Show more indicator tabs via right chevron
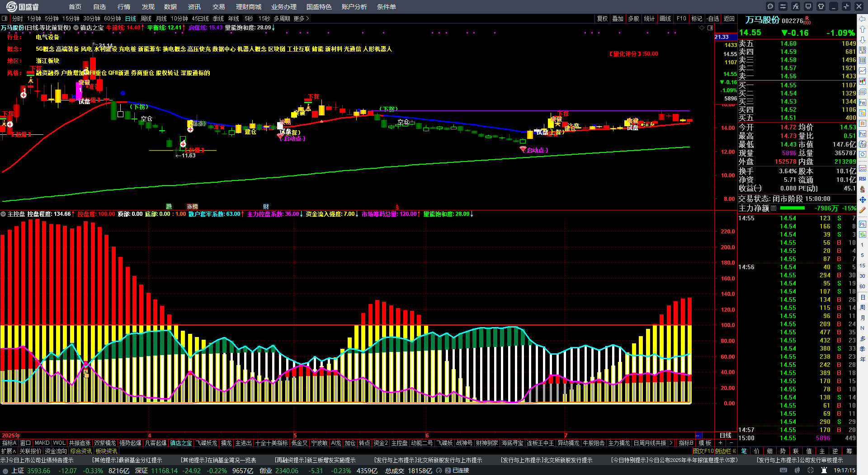The width and height of the screenshot is (868, 475). (671, 443)
